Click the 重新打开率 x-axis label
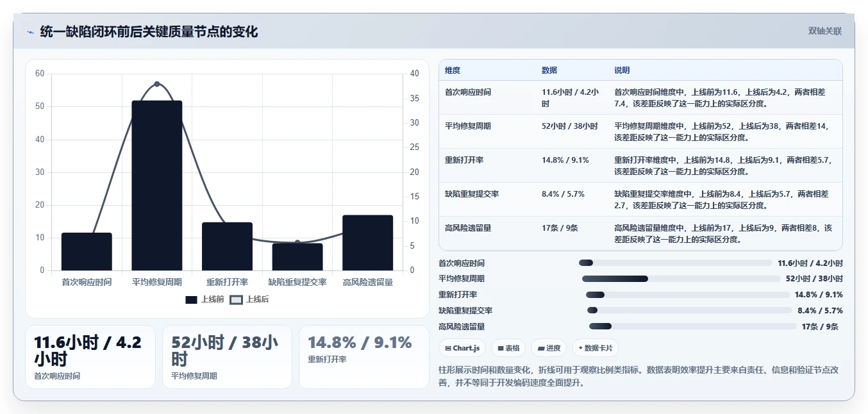The width and height of the screenshot is (868, 414). [227, 282]
